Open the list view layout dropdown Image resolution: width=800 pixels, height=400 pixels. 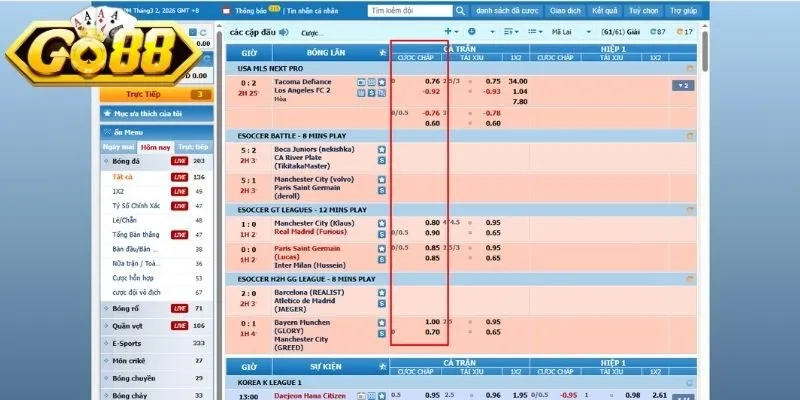(535, 32)
